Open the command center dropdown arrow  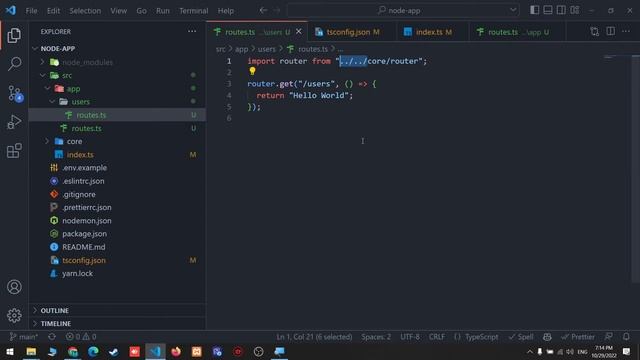tap(513, 10)
